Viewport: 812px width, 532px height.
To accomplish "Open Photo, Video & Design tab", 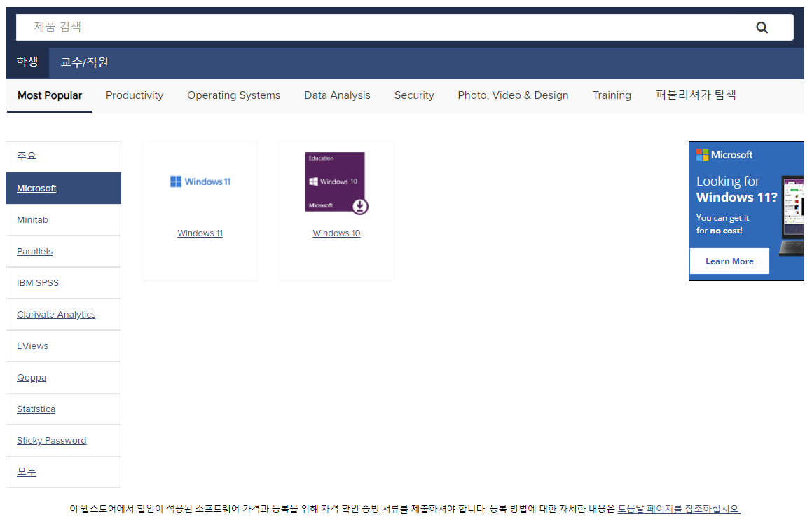I will (514, 95).
